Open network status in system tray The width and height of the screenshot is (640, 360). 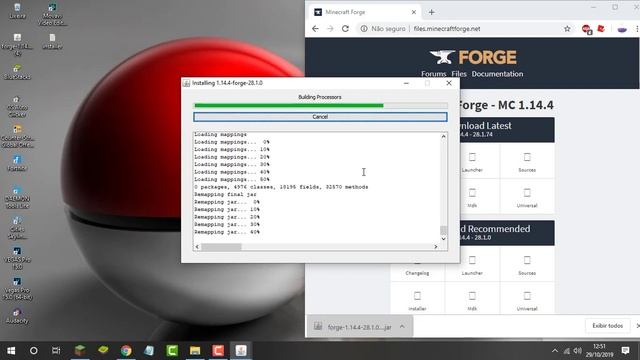point(567,351)
